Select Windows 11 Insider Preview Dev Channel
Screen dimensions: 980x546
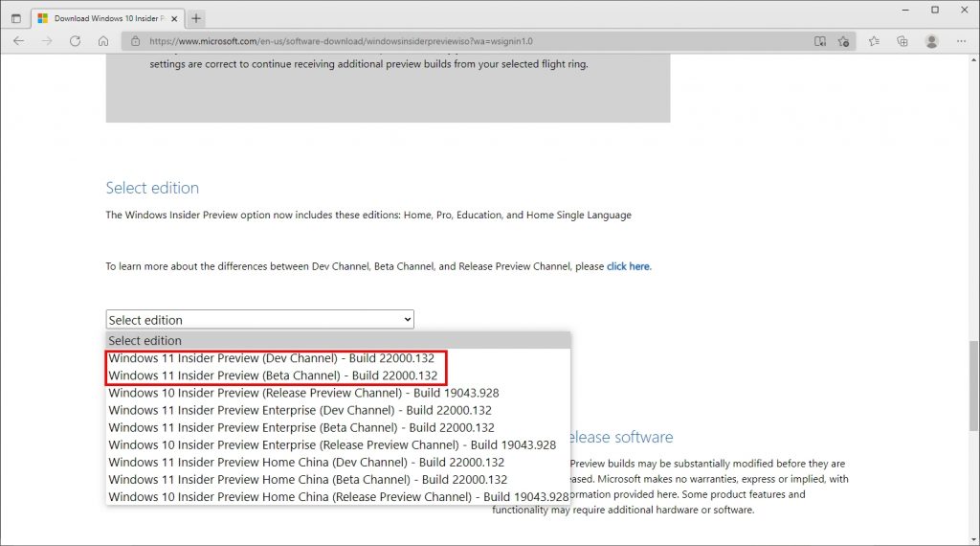(x=338, y=358)
